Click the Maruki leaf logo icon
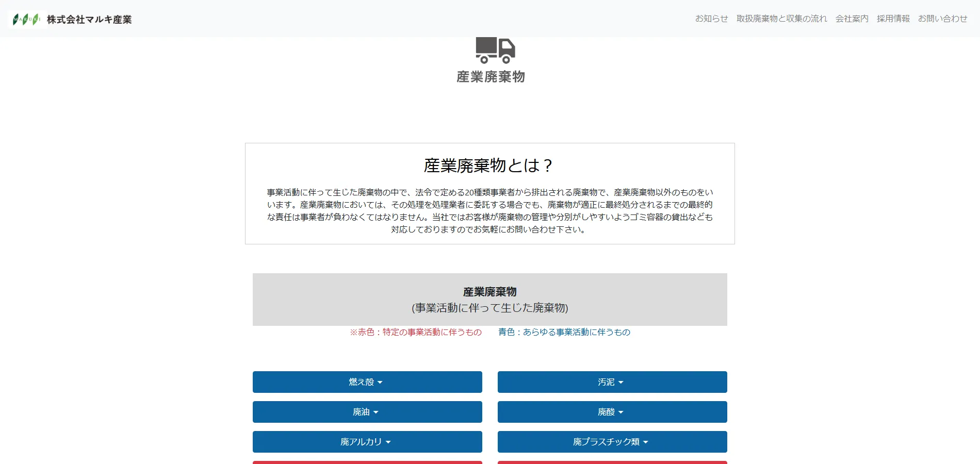 tap(27, 20)
